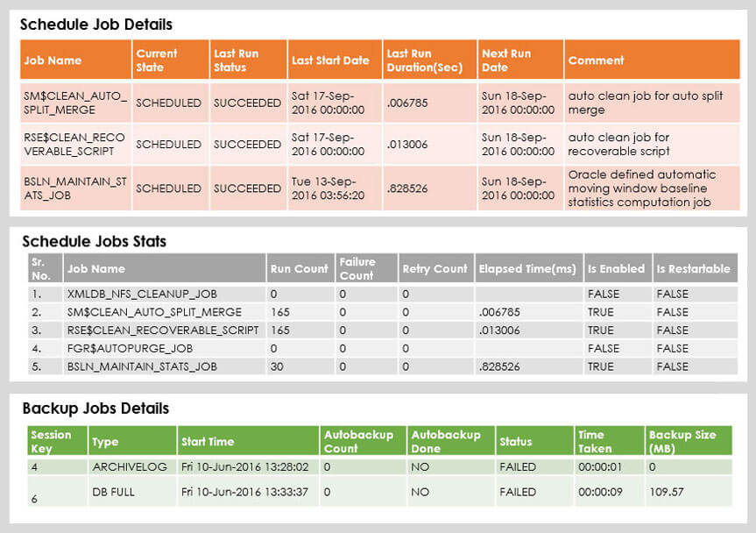The width and height of the screenshot is (756, 533).
Task: Click session key 6 in Backup Jobs
Action: tap(34, 499)
